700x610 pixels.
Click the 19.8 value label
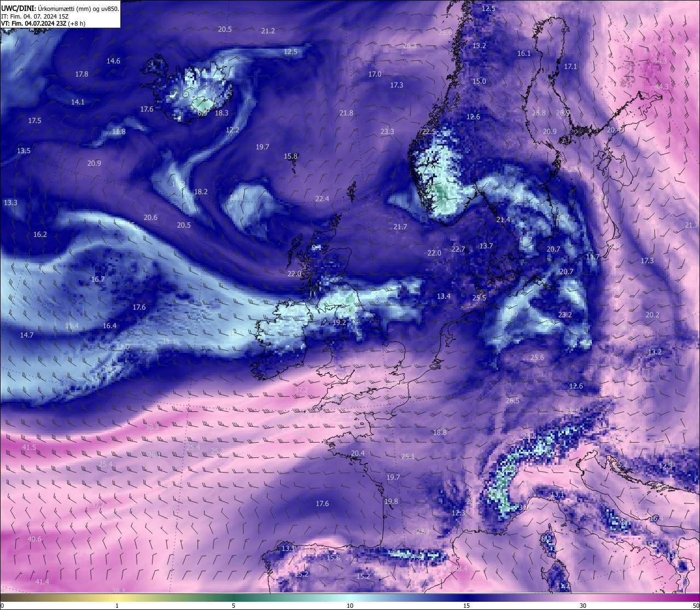pos(391,502)
